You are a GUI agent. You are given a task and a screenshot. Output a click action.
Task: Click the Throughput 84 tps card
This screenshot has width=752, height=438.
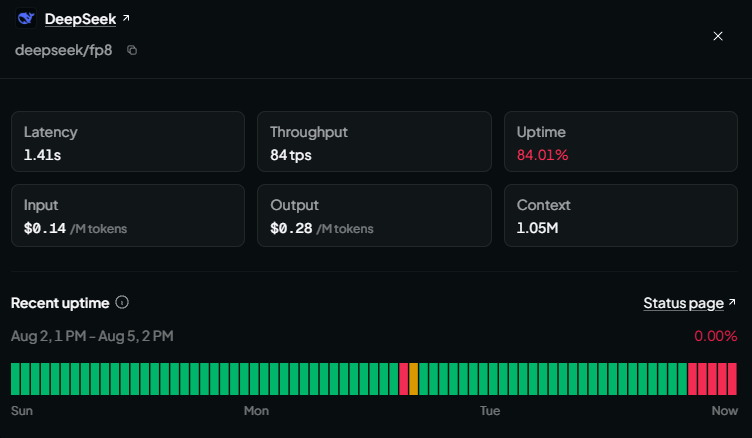click(375, 142)
